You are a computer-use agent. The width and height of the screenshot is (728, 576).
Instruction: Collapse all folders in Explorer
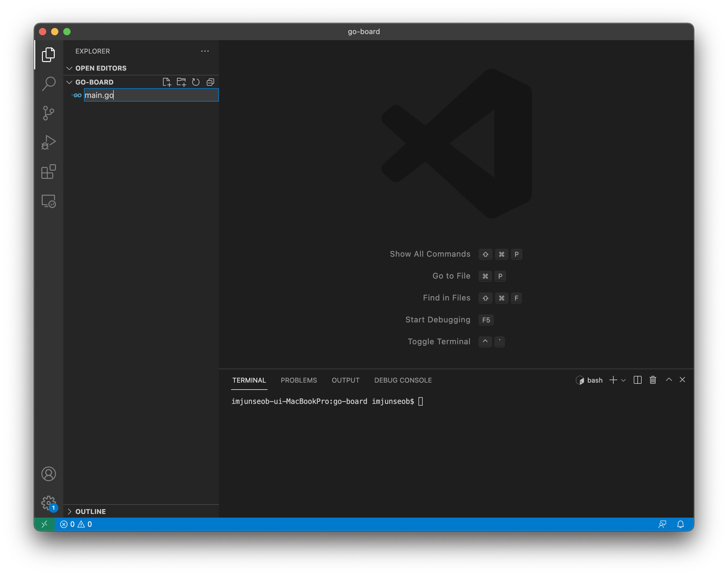[x=210, y=82]
